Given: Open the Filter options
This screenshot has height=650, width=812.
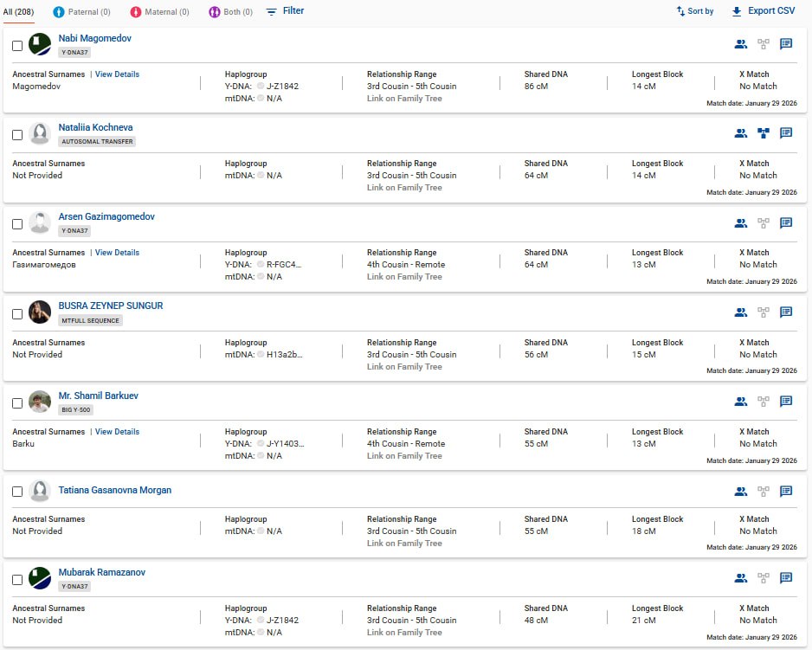Looking at the screenshot, I should (285, 11).
